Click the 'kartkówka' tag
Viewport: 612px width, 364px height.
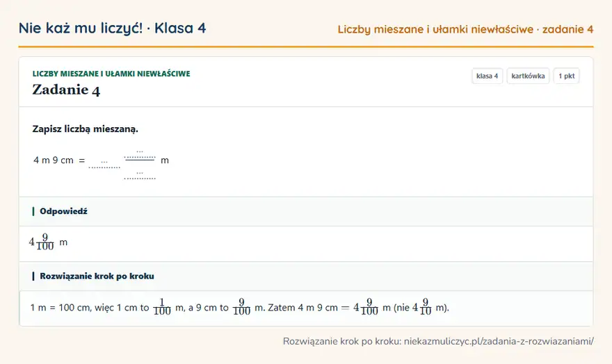click(x=528, y=76)
